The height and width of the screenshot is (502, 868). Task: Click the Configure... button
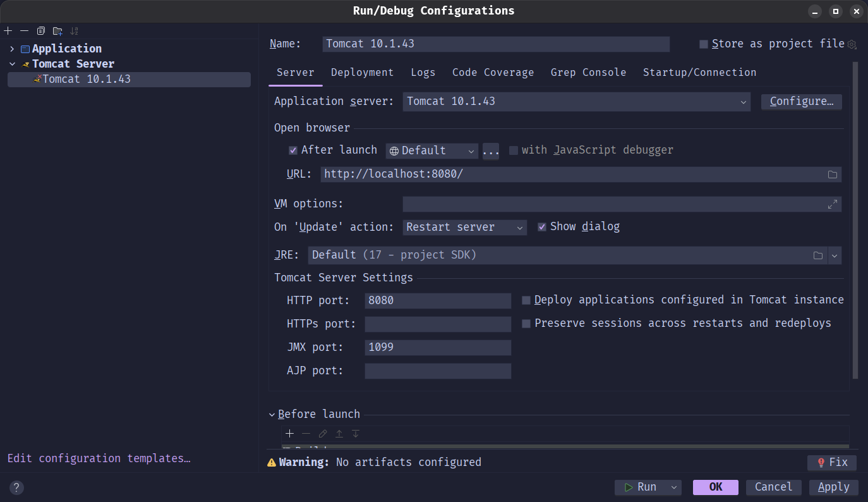pyautogui.click(x=801, y=102)
